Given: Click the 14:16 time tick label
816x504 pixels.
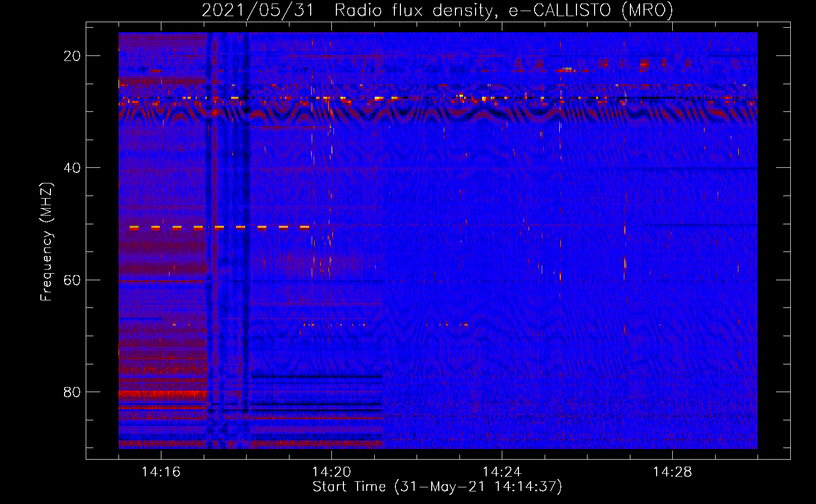Looking at the screenshot, I should point(161,472).
